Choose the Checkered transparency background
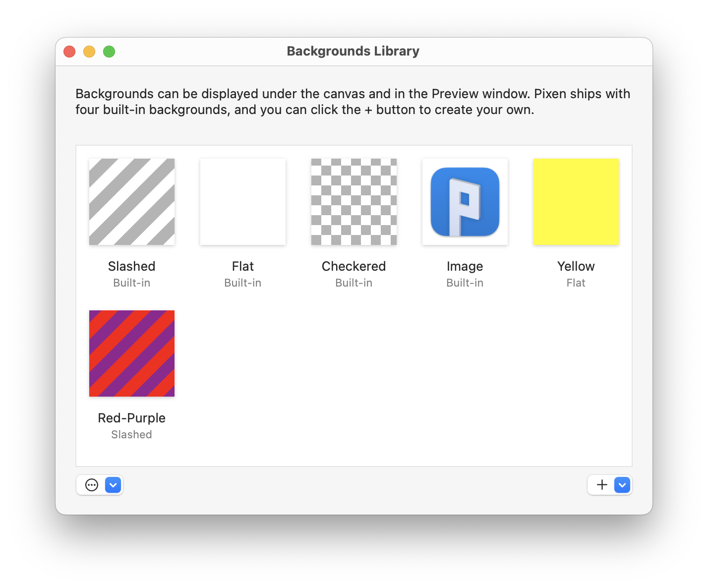 (x=354, y=201)
